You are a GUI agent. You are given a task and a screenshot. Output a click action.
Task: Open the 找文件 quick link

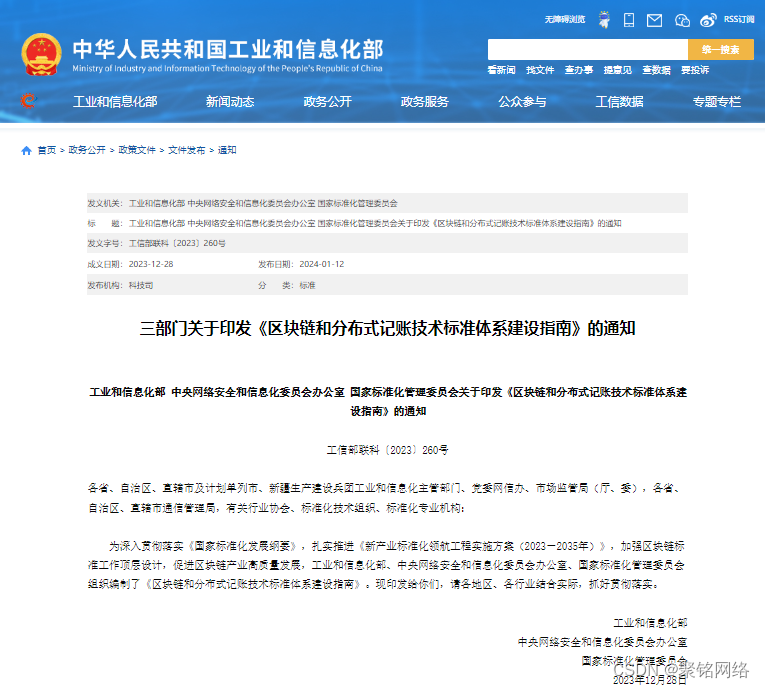[540, 70]
